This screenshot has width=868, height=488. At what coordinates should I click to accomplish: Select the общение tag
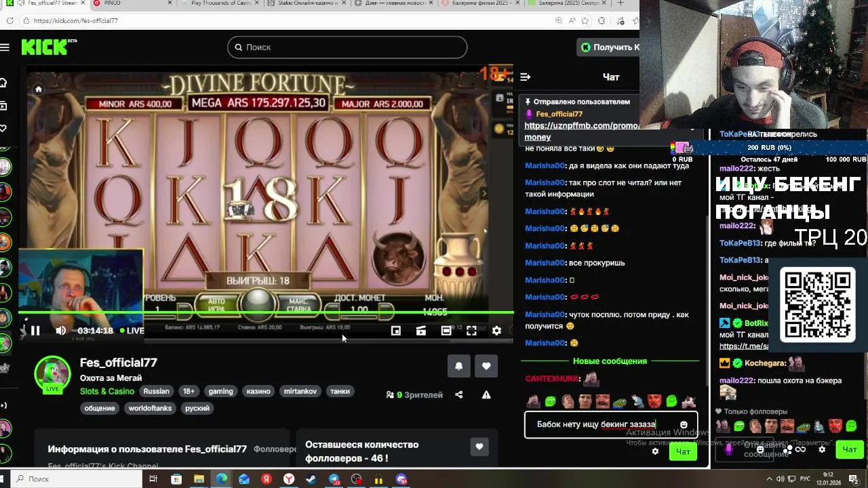[x=100, y=408]
